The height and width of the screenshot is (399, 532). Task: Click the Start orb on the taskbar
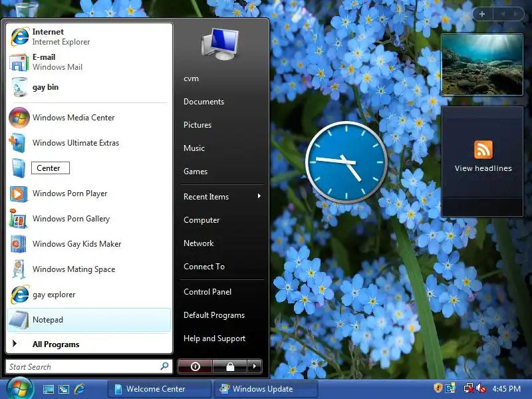[20, 388]
